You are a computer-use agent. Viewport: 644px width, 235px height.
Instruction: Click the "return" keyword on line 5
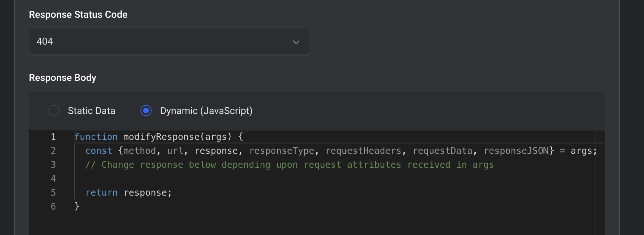coord(101,192)
